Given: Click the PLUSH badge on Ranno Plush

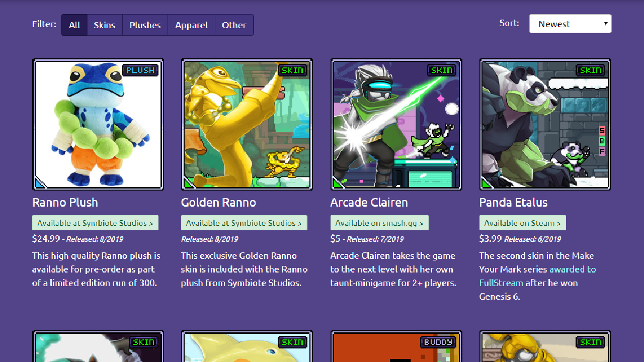Looking at the screenshot, I should [140, 70].
